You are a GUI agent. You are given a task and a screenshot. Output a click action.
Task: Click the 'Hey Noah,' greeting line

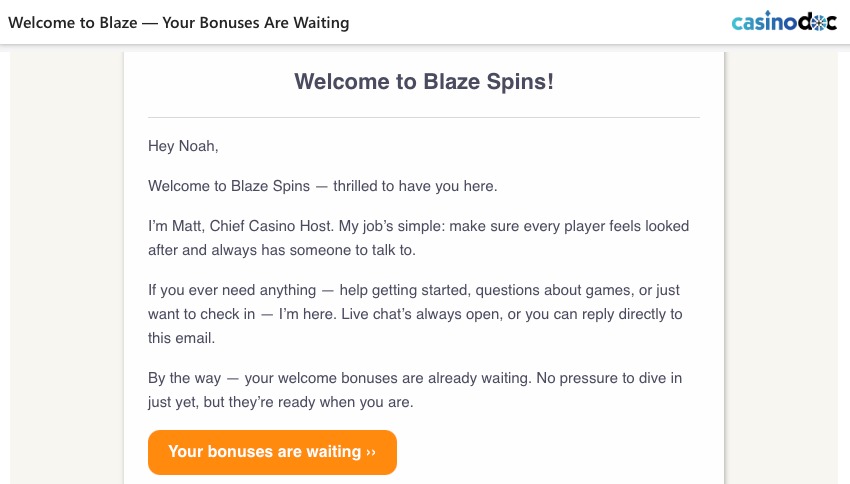click(183, 146)
